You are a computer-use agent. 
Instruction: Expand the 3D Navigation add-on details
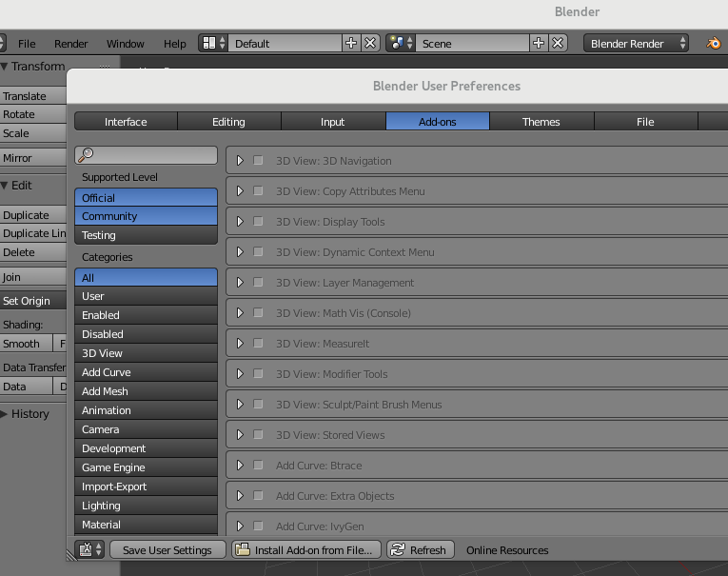coord(240,160)
